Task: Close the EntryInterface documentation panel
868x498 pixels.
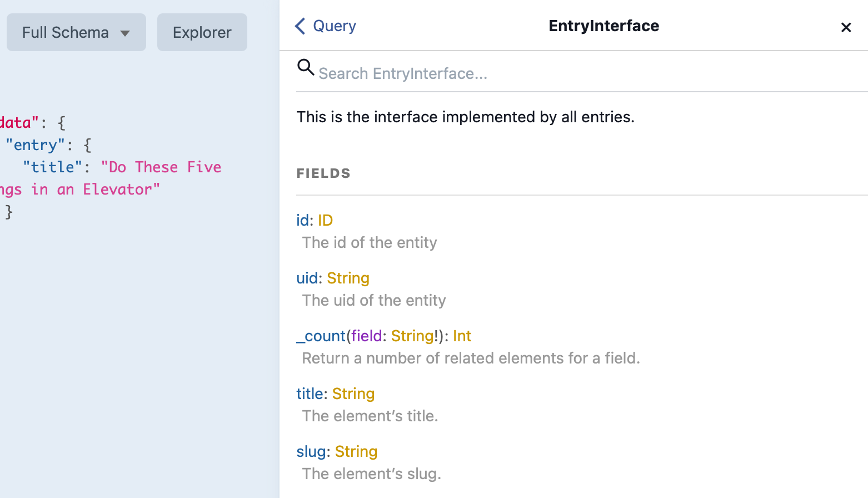Action: click(x=846, y=27)
